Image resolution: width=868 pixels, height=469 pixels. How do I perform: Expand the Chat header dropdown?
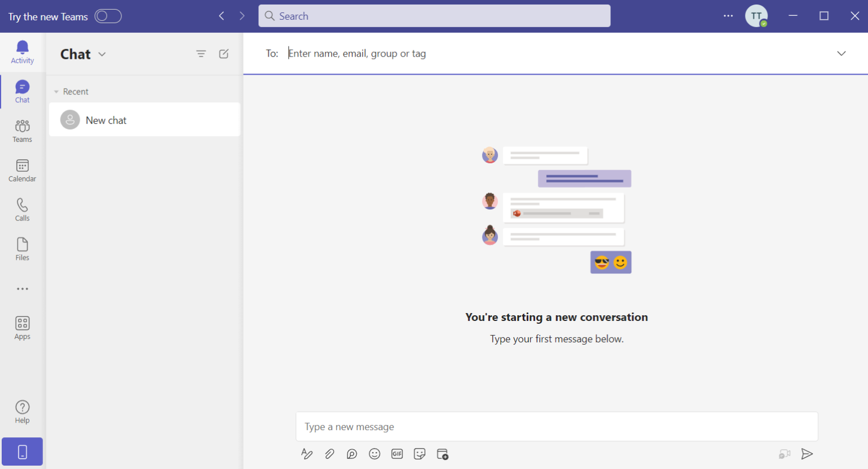pos(102,54)
